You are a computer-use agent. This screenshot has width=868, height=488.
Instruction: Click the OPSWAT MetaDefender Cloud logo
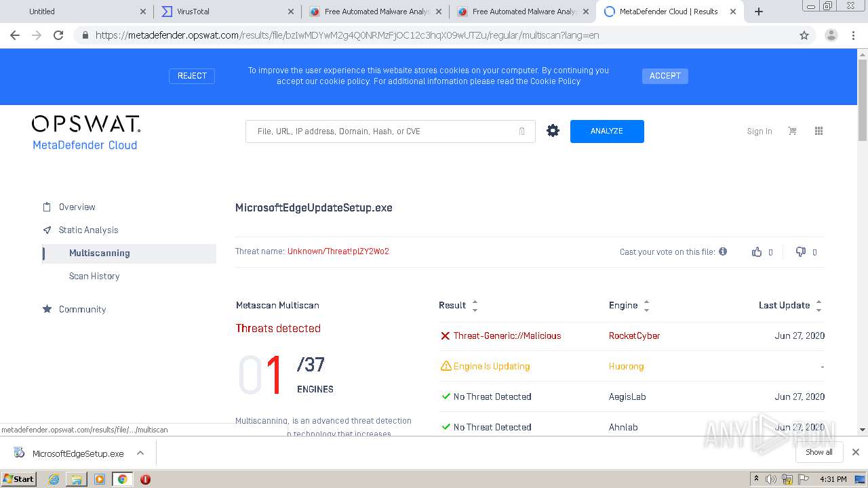(85, 132)
